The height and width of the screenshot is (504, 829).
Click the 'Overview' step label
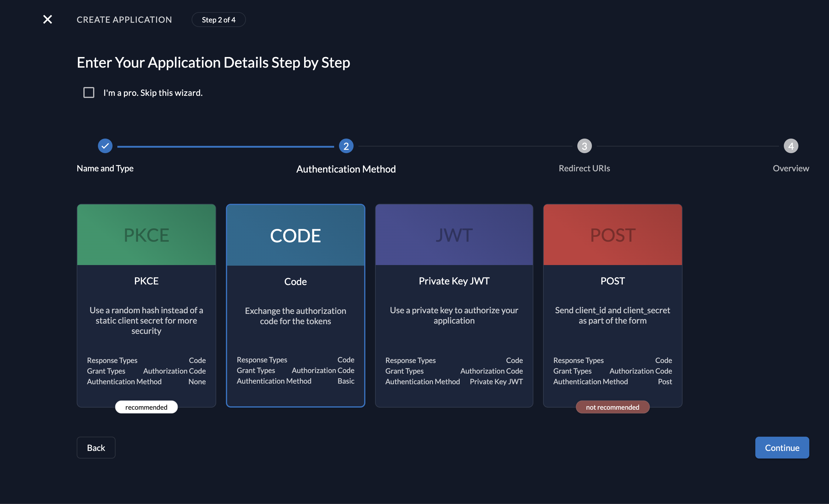coord(791,168)
